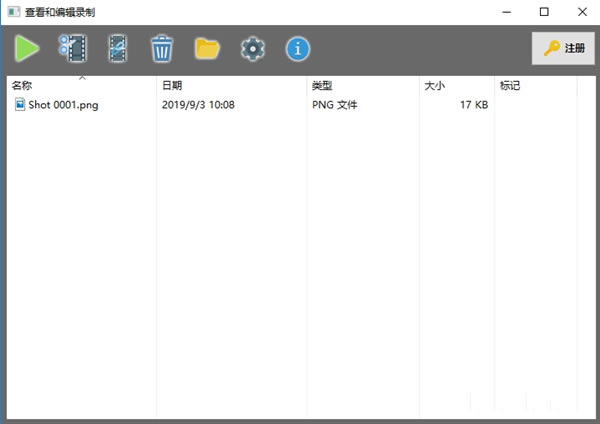Sort the list by the 日期 column header
Image resolution: width=600 pixels, height=424 pixels.
tap(172, 86)
